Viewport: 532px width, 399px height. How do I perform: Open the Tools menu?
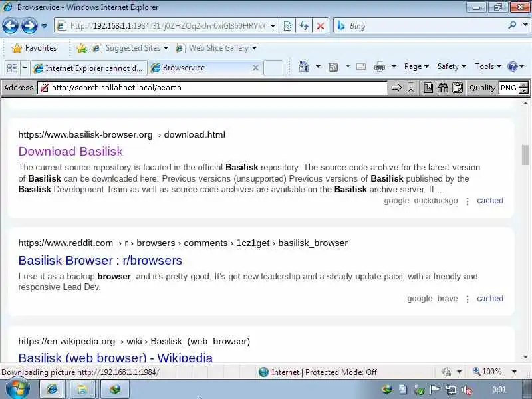488,66
